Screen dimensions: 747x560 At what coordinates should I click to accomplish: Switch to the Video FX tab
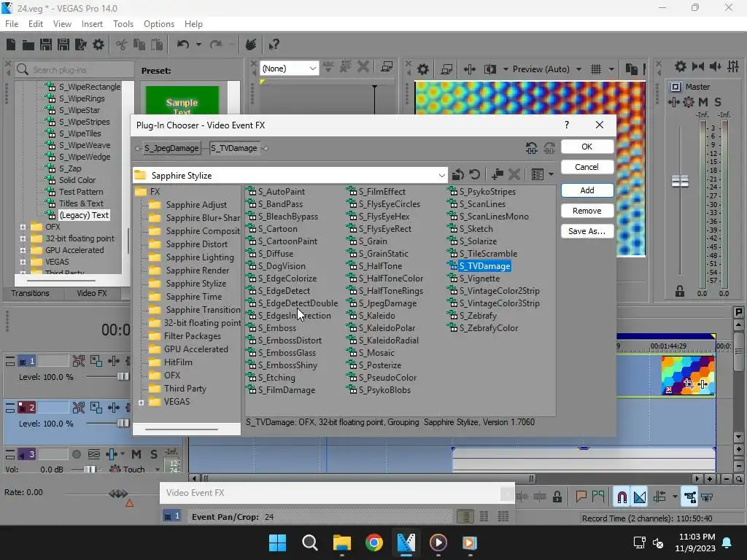91,293
